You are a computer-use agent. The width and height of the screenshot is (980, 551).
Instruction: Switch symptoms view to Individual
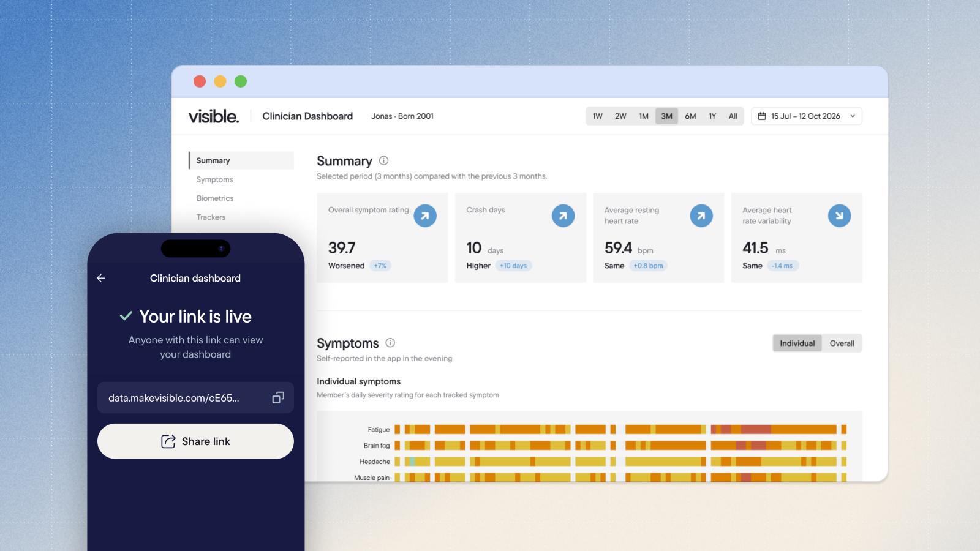tap(797, 343)
